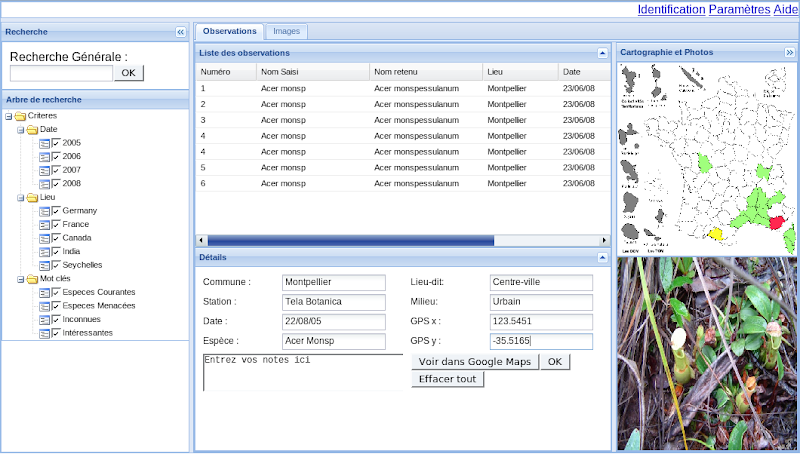
Task: Switch to the Observations tab
Action: tap(230, 31)
